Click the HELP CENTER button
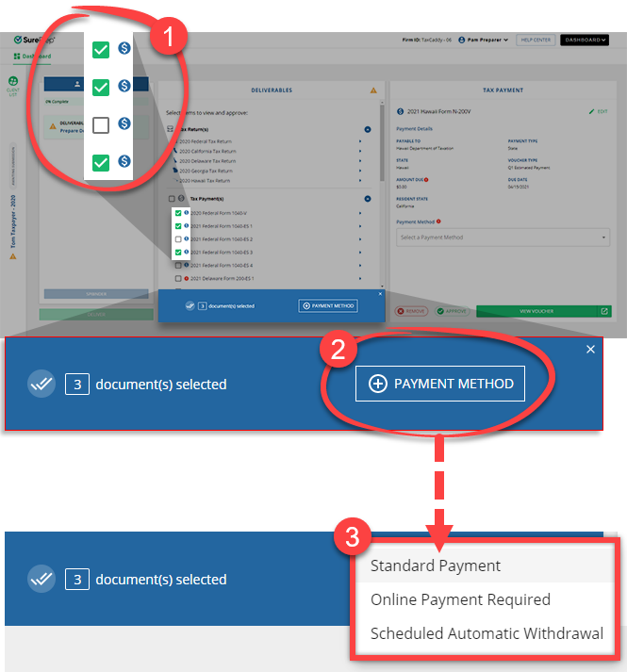Viewport: 627px width, 672px height. (536, 40)
